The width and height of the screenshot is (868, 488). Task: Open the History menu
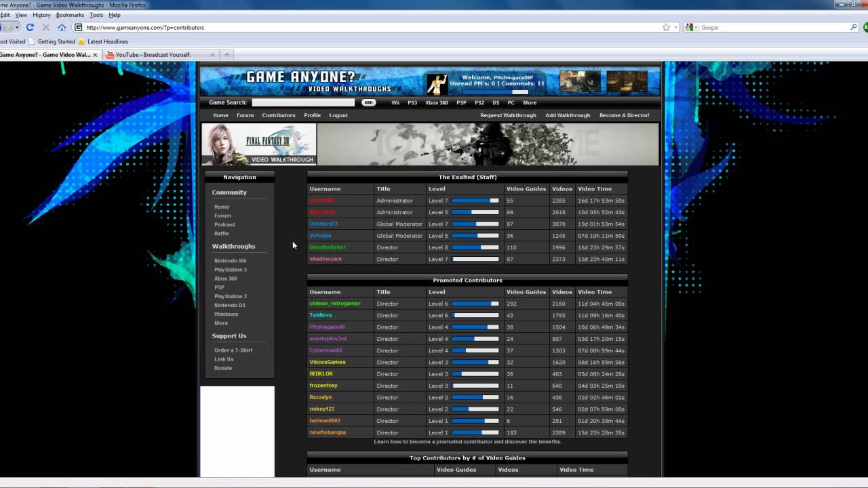[x=41, y=15]
